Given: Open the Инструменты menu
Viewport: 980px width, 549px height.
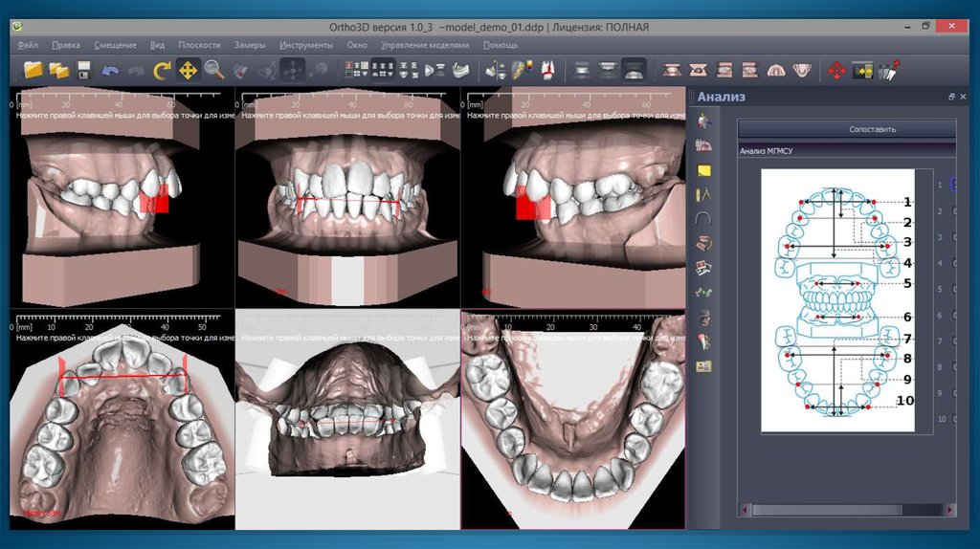Looking at the screenshot, I should 306,45.
